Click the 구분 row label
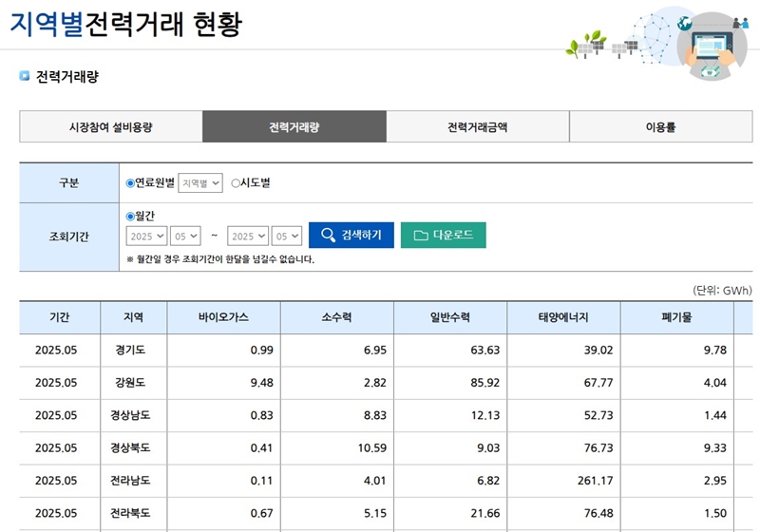This screenshot has width=760, height=532. [x=68, y=182]
